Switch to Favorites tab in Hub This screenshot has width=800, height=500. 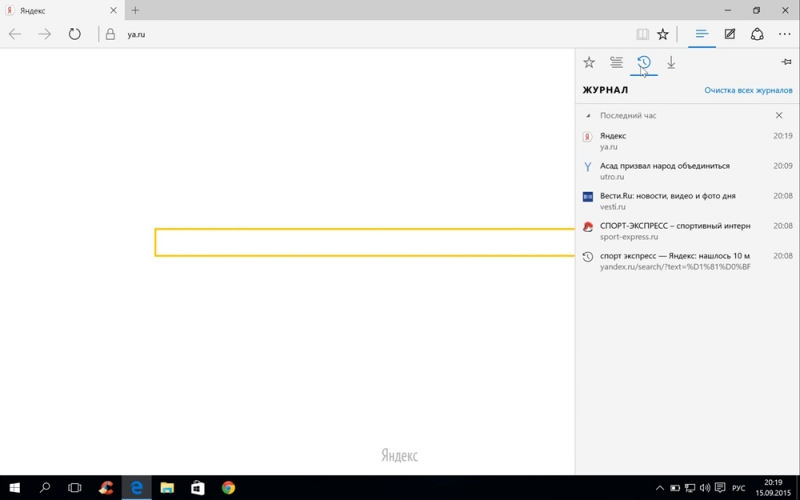(x=589, y=62)
